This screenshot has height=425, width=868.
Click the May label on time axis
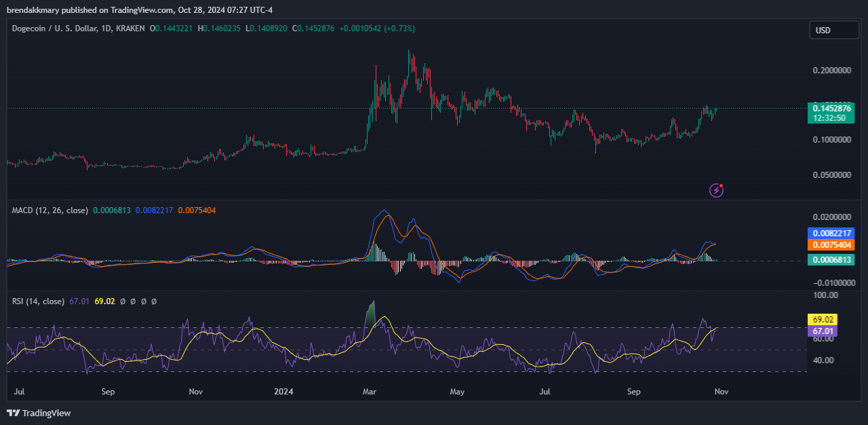(x=458, y=392)
